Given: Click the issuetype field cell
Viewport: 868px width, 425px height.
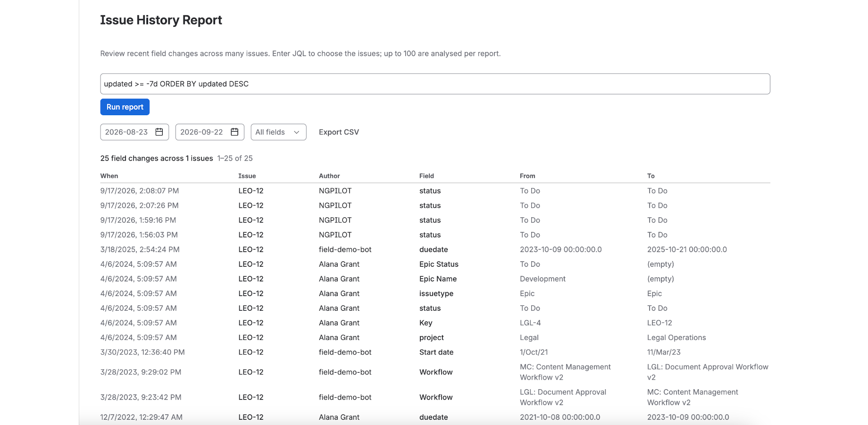Looking at the screenshot, I should pyautogui.click(x=436, y=294).
